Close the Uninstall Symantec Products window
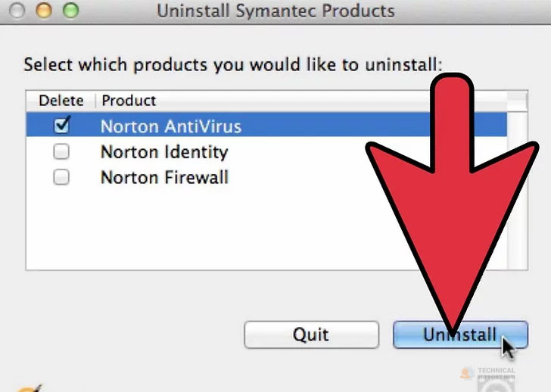Viewport: 551px width, 392px height. tap(20, 10)
